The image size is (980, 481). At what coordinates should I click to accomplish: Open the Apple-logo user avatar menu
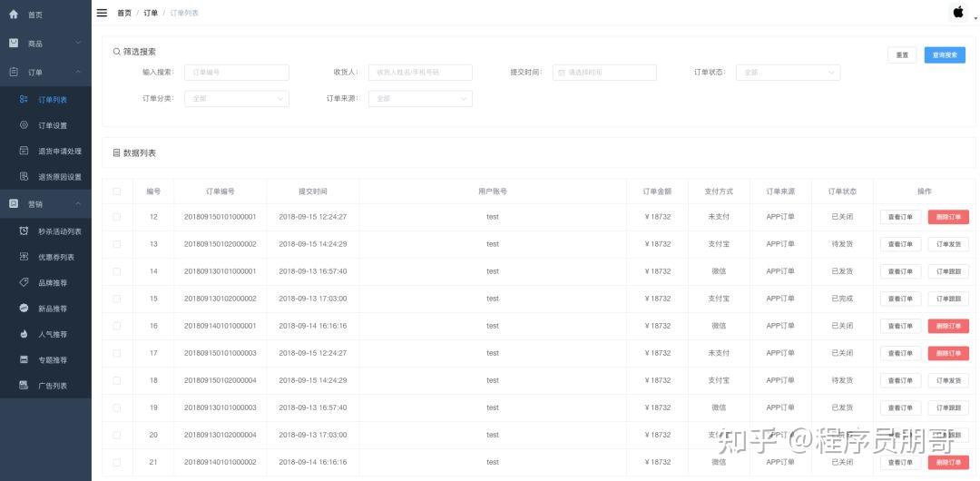(x=958, y=12)
